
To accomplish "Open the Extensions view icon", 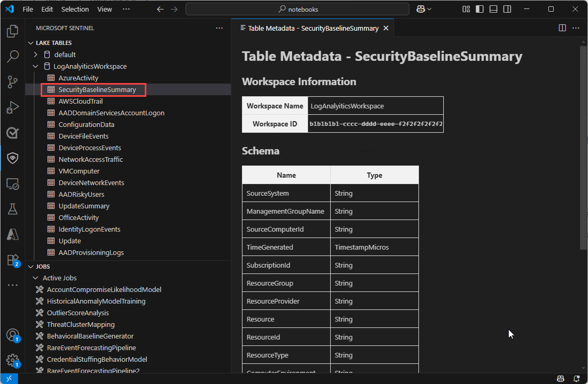I will point(13,260).
